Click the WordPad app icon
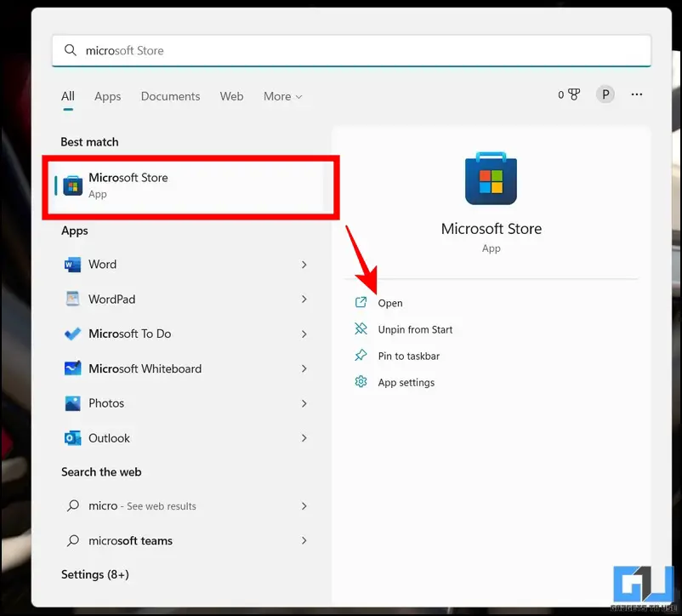Image resolution: width=682 pixels, height=616 pixels. pos(72,299)
